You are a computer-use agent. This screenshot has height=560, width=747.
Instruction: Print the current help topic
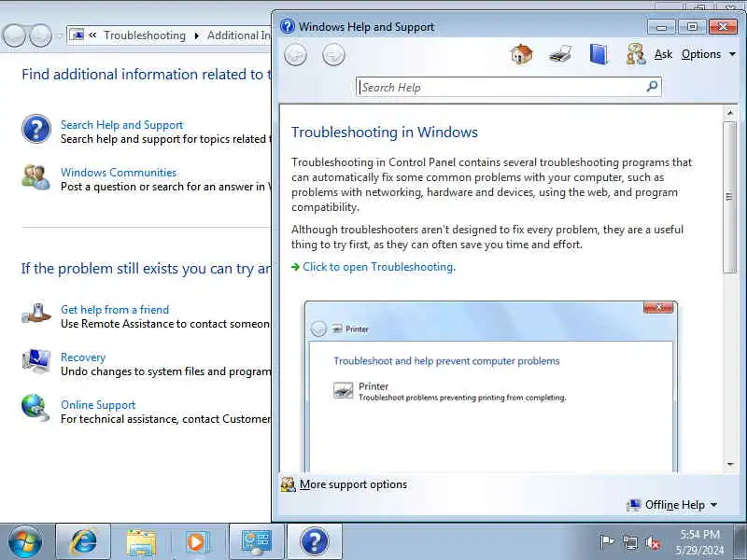(559, 54)
